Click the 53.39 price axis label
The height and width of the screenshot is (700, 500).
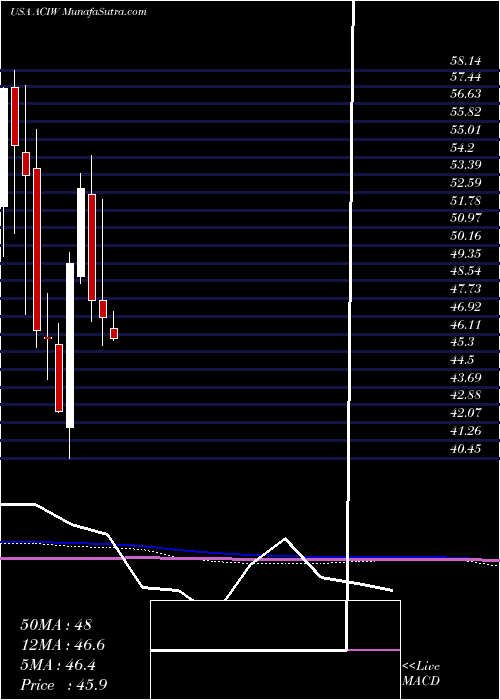(466, 165)
